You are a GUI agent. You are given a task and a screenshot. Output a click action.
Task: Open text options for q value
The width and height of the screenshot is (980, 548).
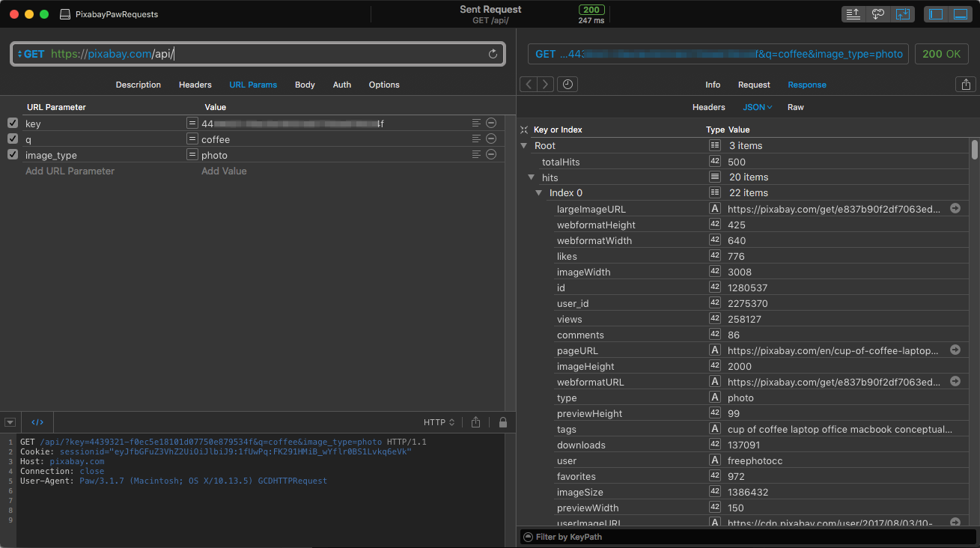(x=476, y=138)
